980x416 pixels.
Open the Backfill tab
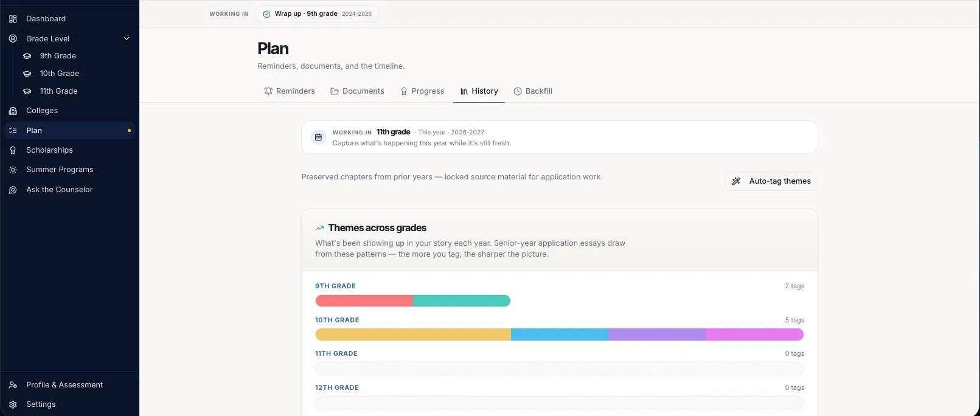coord(533,91)
